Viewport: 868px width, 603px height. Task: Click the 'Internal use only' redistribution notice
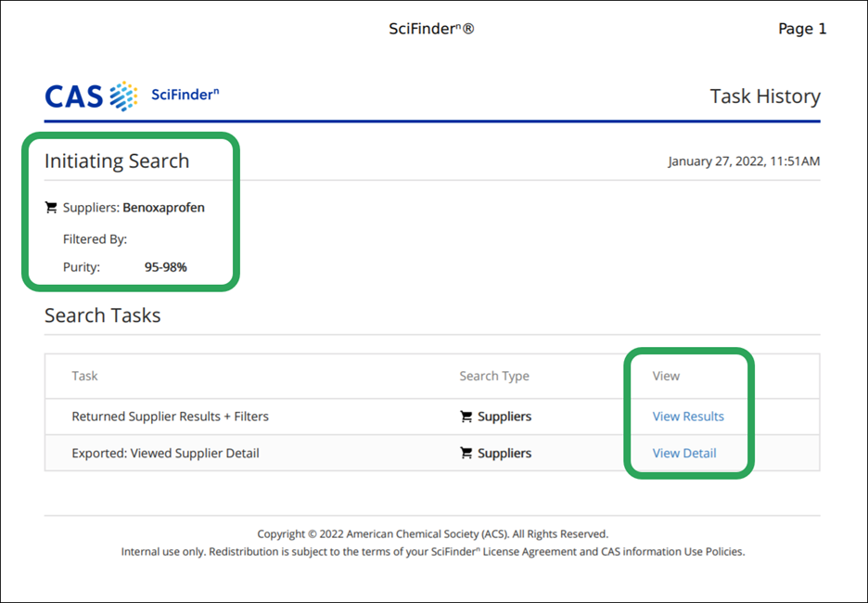(x=433, y=551)
